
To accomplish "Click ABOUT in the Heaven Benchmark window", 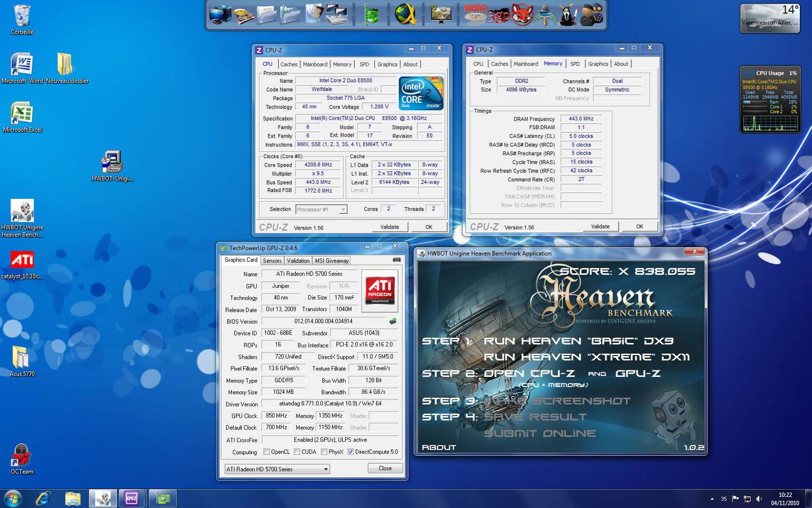I will pyautogui.click(x=439, y=448).
